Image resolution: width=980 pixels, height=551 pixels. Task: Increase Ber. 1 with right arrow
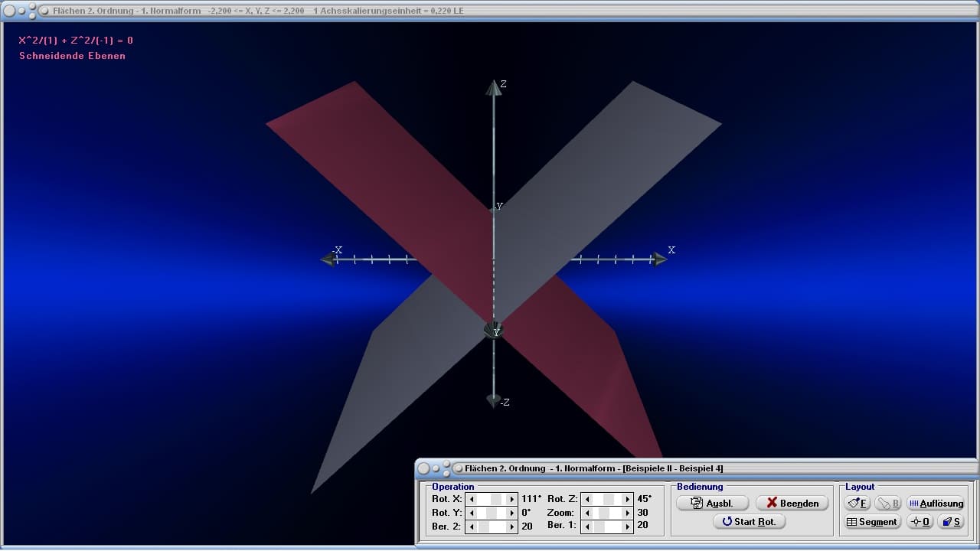tap(628, 527)
